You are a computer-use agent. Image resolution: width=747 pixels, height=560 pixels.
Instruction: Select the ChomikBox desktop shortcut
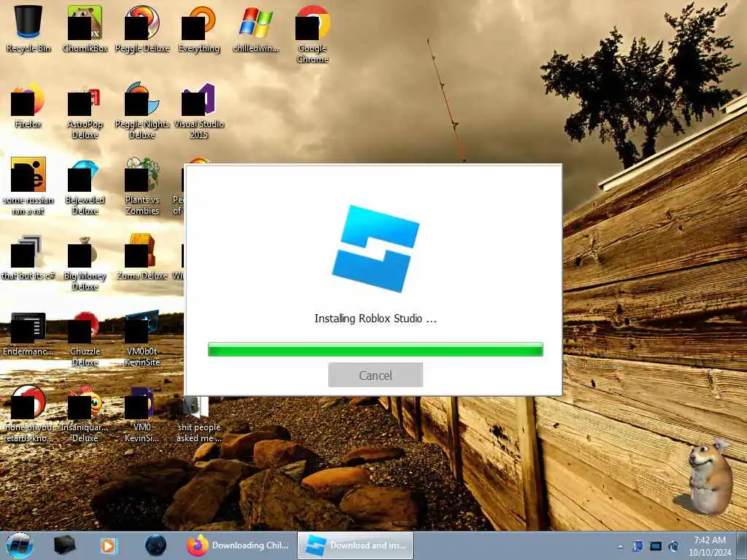coord(85,28)
